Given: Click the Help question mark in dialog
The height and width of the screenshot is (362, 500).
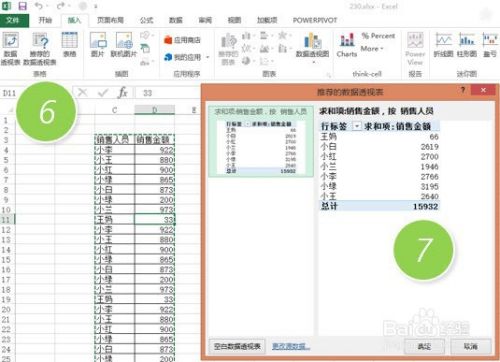Looking at the screenshot, I should point(463,90).
